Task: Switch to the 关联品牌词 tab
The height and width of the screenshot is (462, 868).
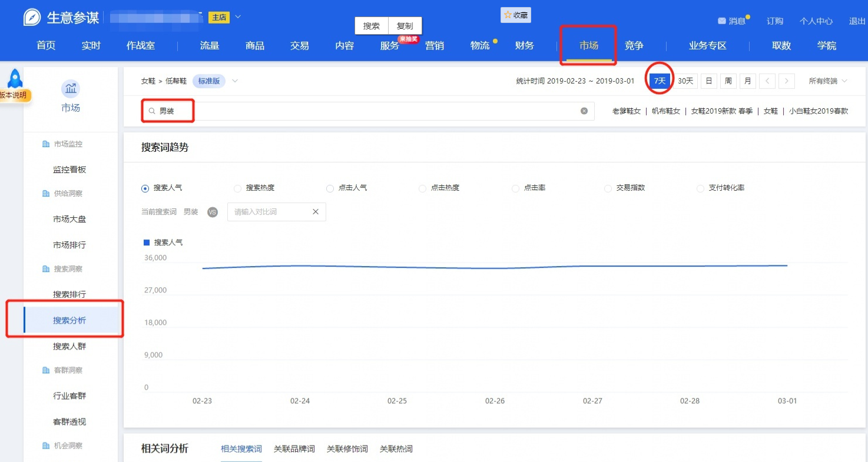Action: pos(294,449)
